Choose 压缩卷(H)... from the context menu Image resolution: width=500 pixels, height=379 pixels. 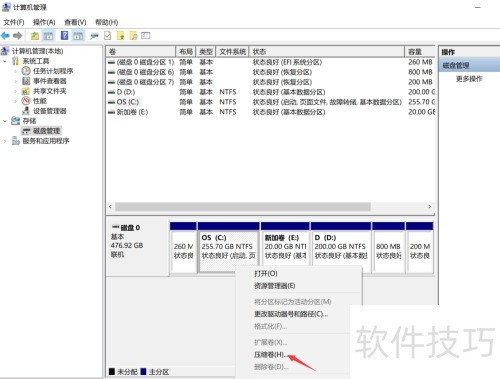[x=270, y=355]
